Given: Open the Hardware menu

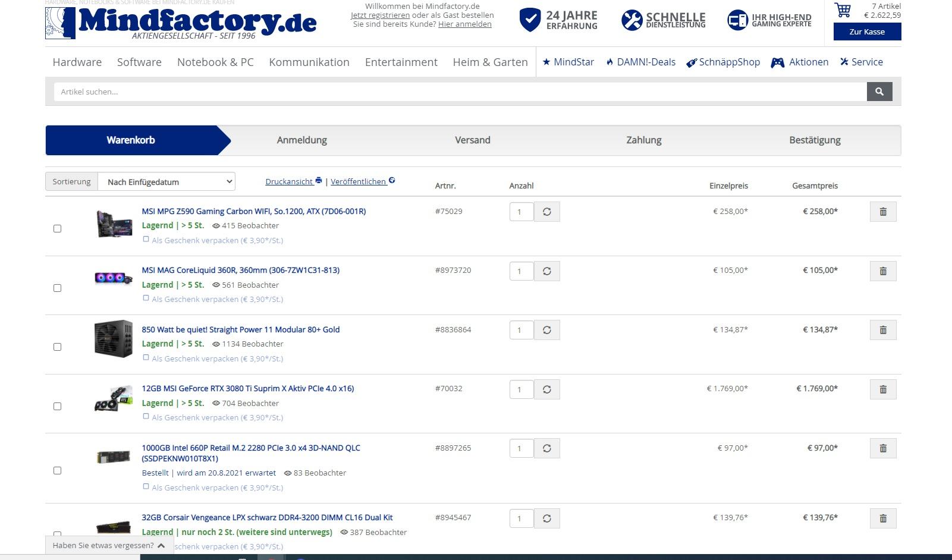Looking at the screenshot, I should [77, 62].
